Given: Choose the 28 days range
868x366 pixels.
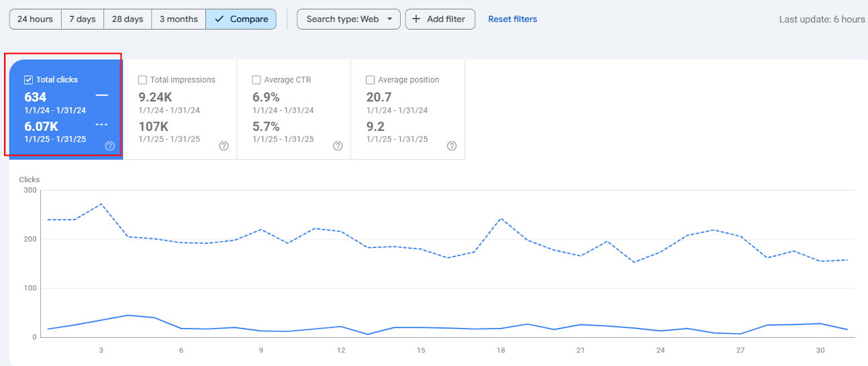Looking at the screenshot, I should [128, 19].
